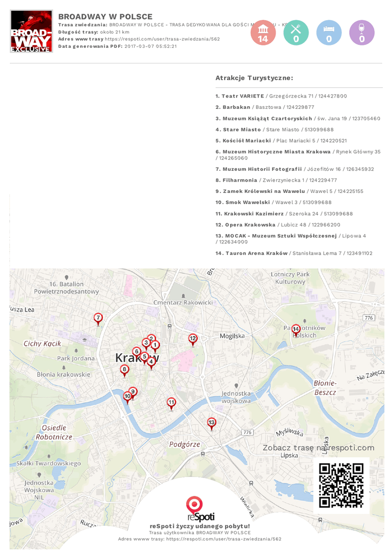Open the route URL in header
The height and width of the screenshot is (555, 392).
162,39
